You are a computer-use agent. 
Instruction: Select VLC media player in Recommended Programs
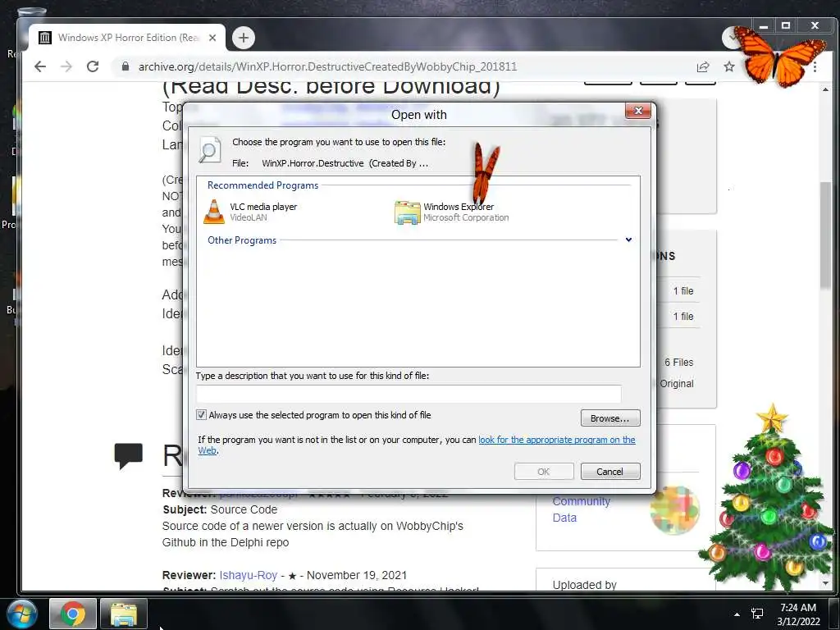click(250, 212)
